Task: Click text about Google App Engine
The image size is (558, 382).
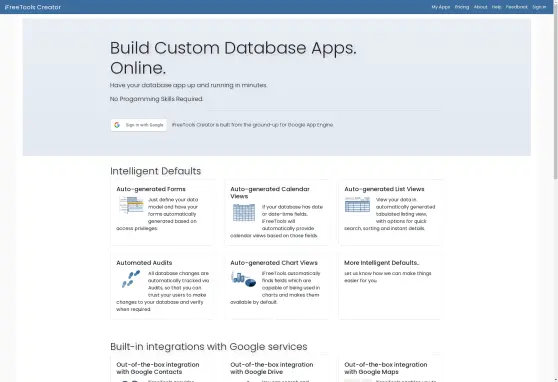Action: pyautogui.click(x=253, y=125)
